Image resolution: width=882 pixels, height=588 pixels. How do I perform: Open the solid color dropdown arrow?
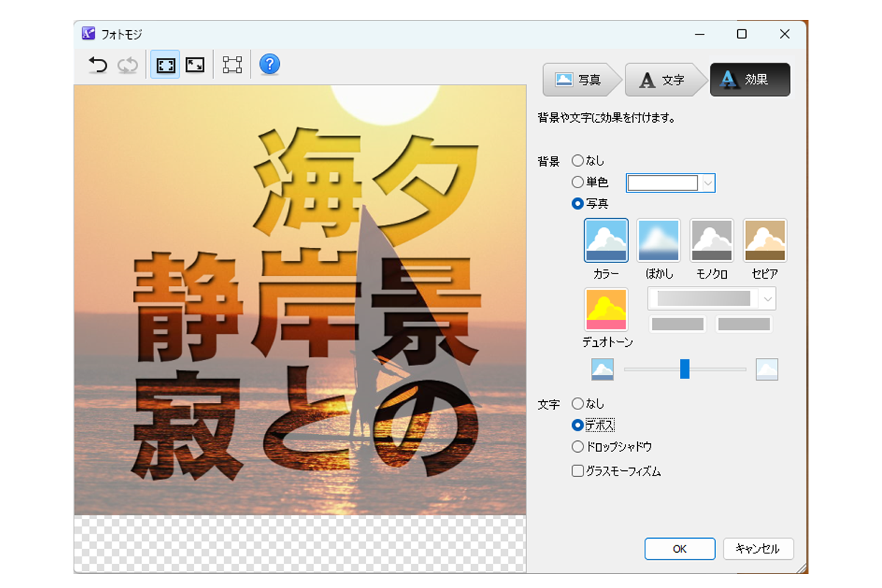click(708, 183)
